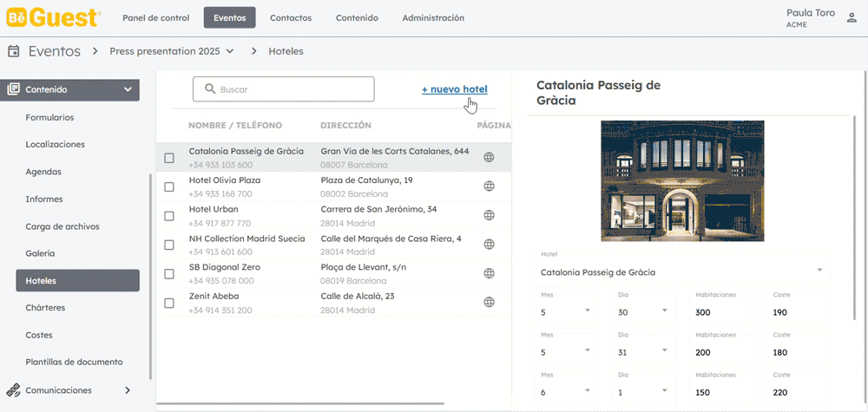This screenshot has width=868, height=412.
Task: Click the BeGuest logo
Action: [53, 17]
